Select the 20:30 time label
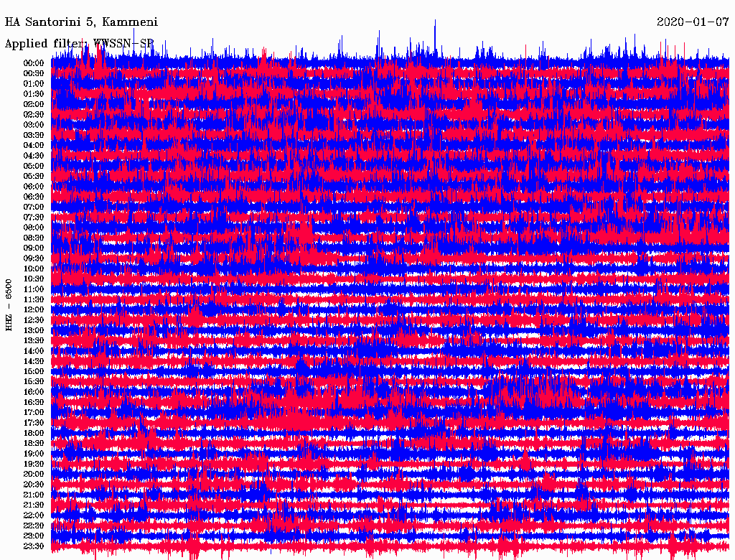The image size is (735, 560). point(34,485)
